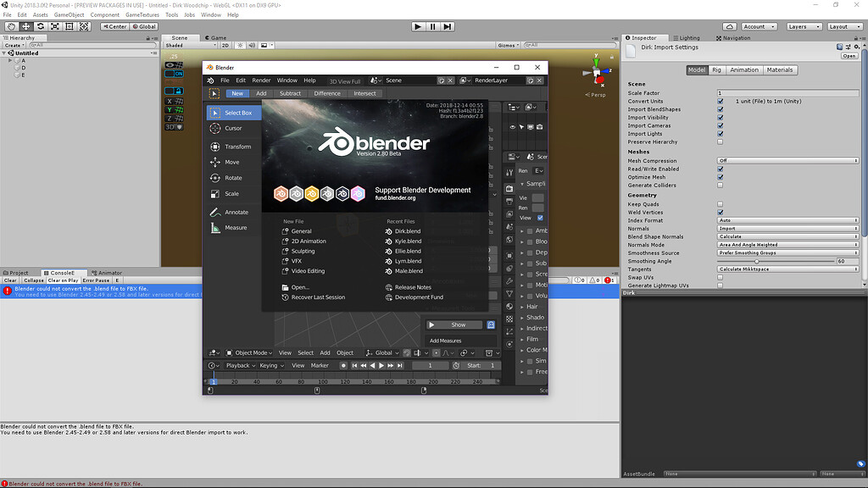The height and width of the screenshot is (488, 868).
Task: Enable Generate Lightmap UVs in the Inspector
Action: click(x=721, y=285)
